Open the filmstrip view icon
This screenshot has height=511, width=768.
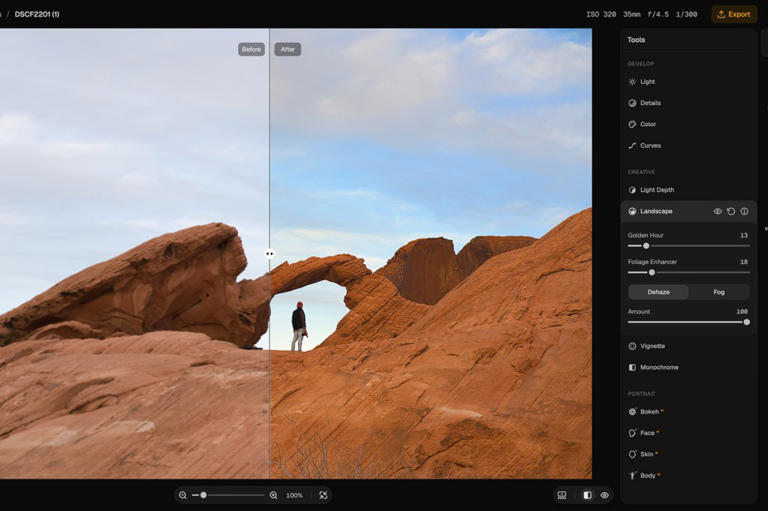[562, 495]
